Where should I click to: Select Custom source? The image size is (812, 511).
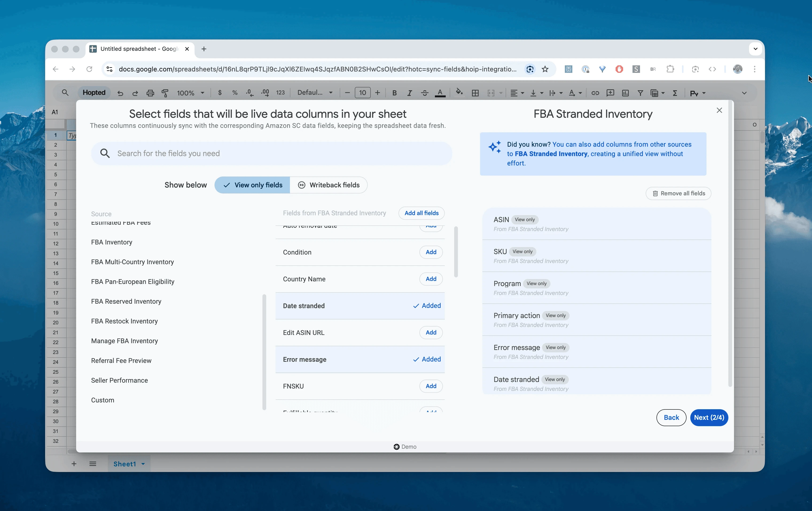click(102, 400)
